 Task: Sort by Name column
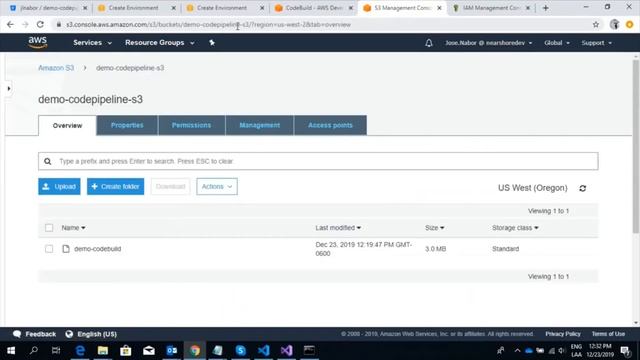(73, 228)
